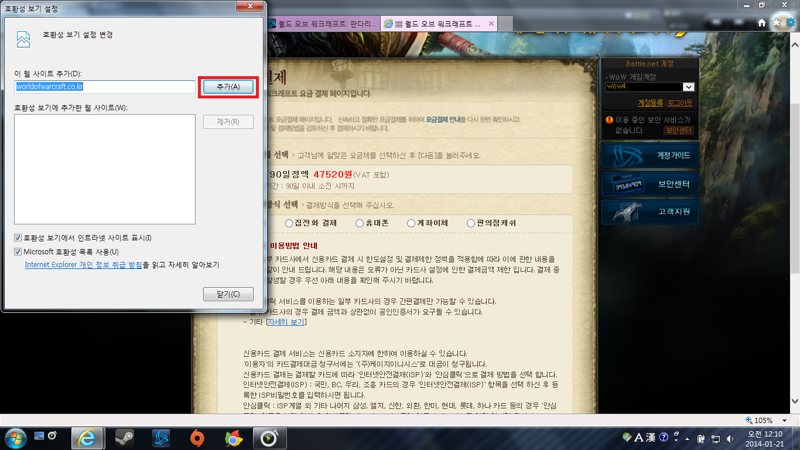800x450 pixels.
Task: Click the 추가(A) add button
Action: [228, 87]
